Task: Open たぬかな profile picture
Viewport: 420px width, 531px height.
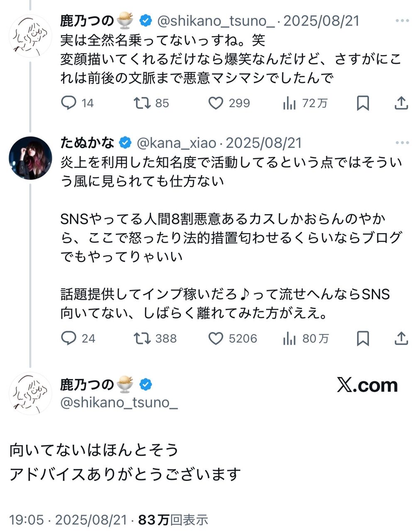Action: point(30,158)
